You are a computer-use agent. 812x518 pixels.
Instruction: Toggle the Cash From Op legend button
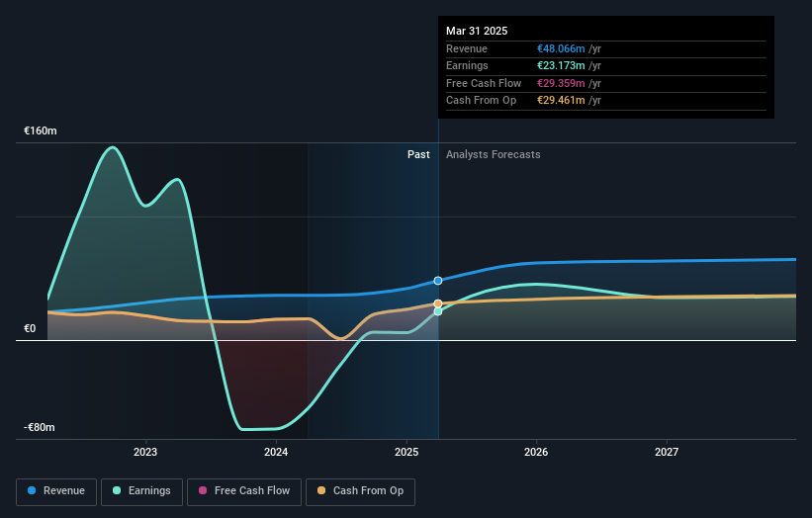360,491
